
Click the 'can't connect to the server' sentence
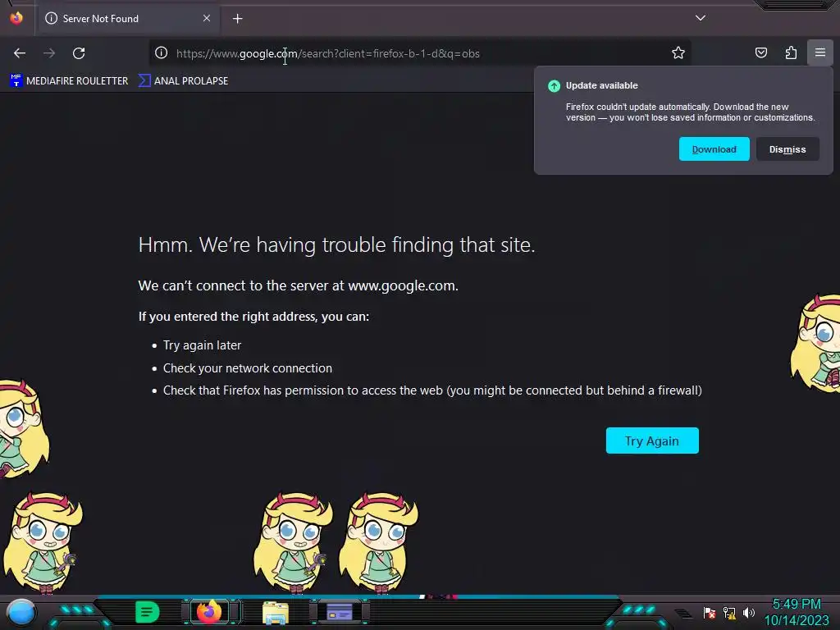299,285
